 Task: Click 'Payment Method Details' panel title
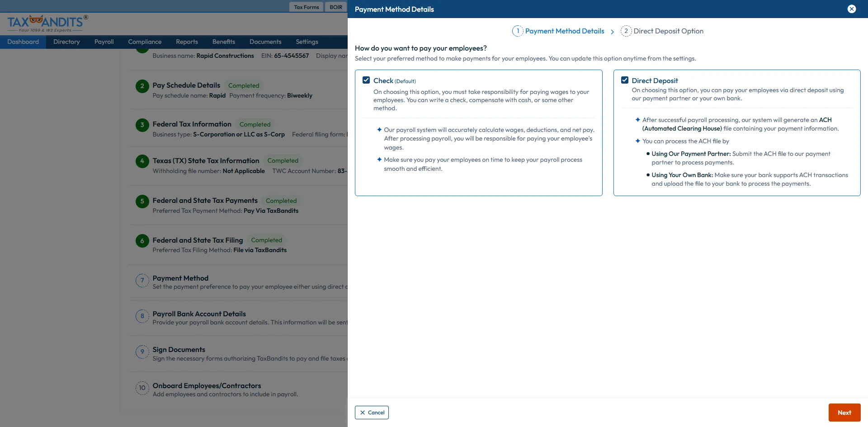tap(394, 9)
